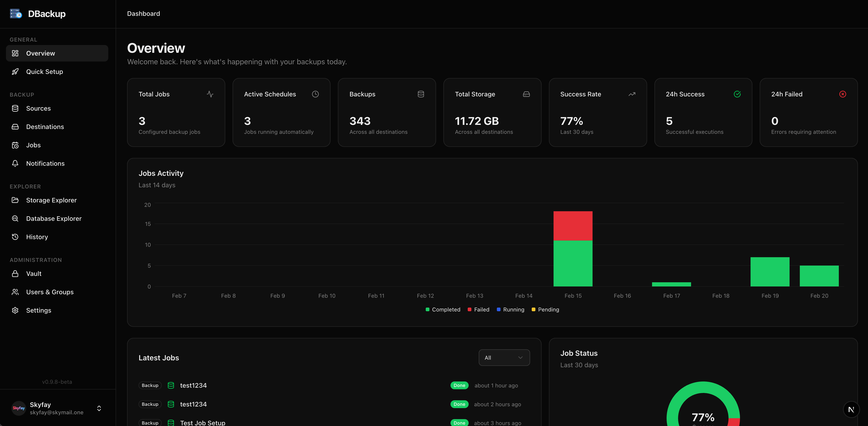Open Notifications via the bell icon
This screenshot has height=426, width=868.
point(16,163)
